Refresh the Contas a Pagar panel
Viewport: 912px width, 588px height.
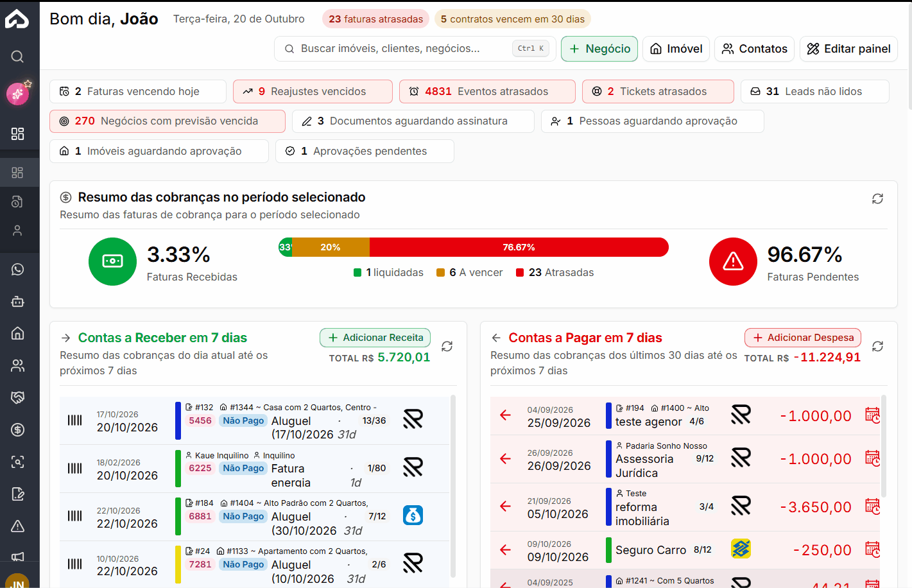877,346
